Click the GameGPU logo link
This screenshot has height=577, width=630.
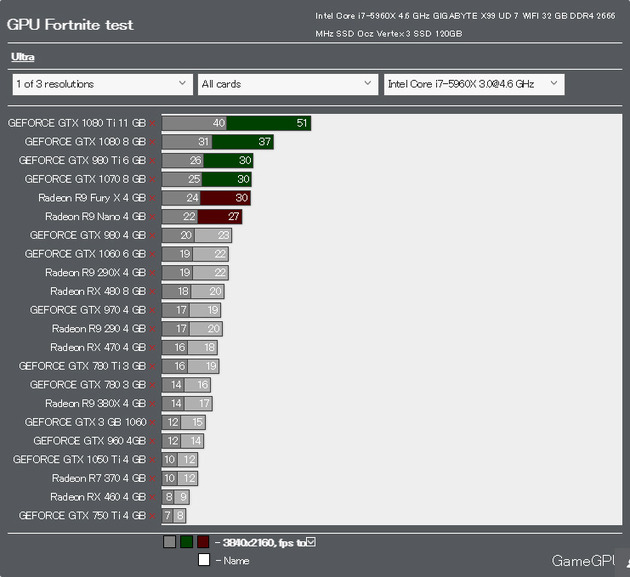click(x=588, y=561)
